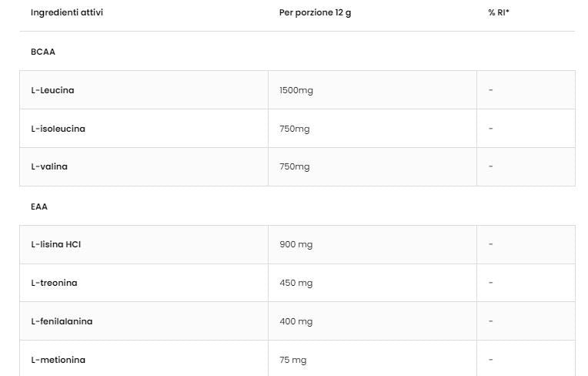588x376 pixels.
Task: Click the % RI dash for L-Leucina
Action: (491, 90)
